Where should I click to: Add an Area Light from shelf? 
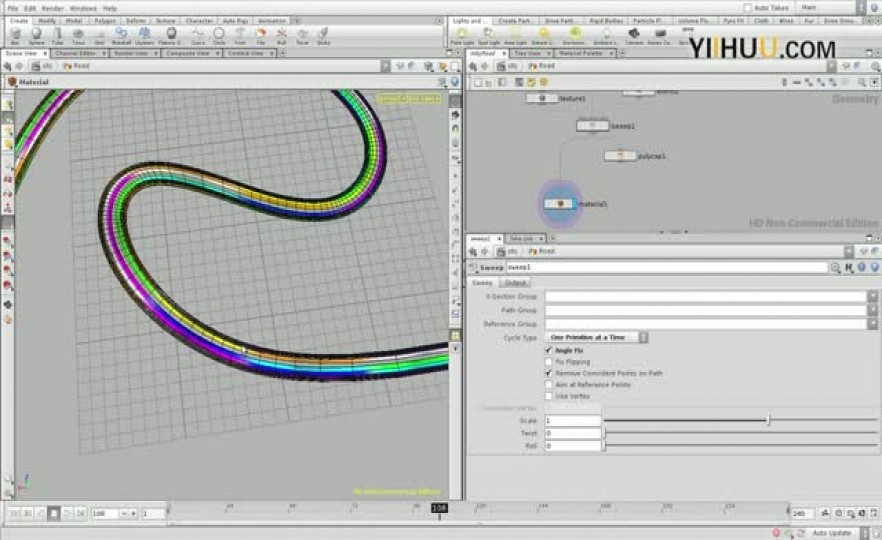pyautogui.click(x=515, y=36)
